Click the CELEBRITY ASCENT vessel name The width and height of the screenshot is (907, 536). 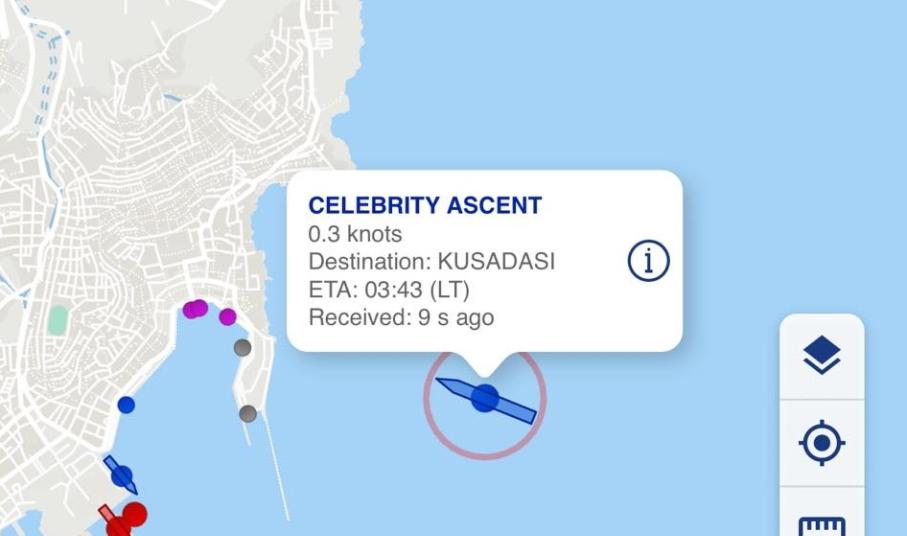pyautogui.click(x=424, y=206)
